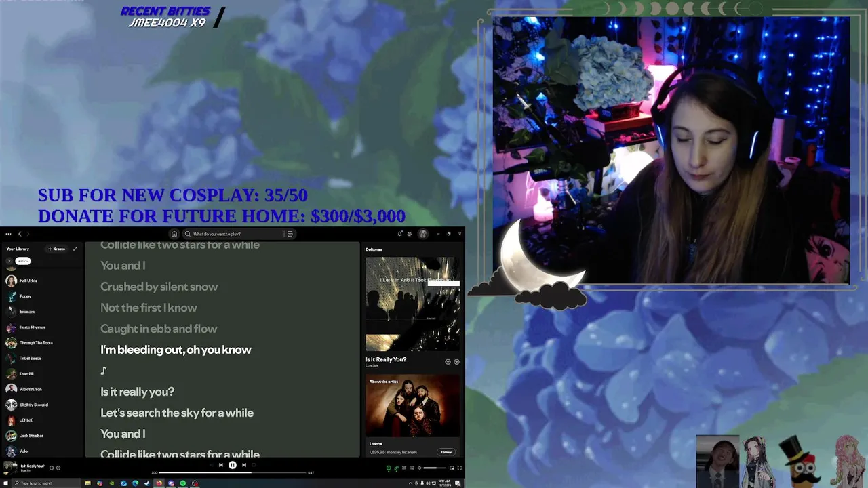This screenshot has height=488, width=868.
Task: Toggle the Artists filter chip
Action: point(23,261)
